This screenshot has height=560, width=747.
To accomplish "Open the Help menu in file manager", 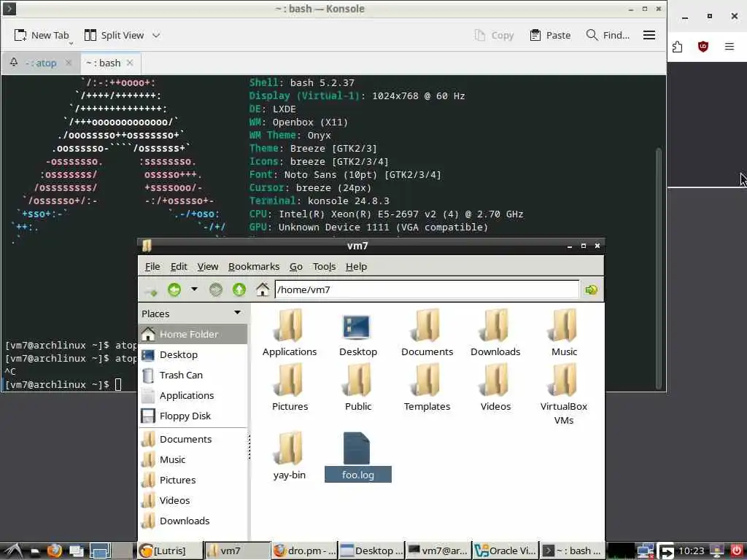I will point(356,267).
